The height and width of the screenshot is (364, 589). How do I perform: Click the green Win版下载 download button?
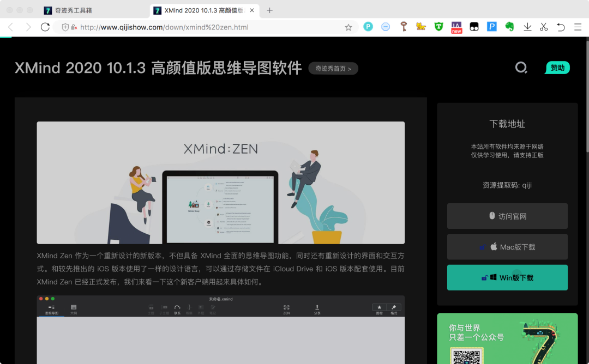click(507, 277)
